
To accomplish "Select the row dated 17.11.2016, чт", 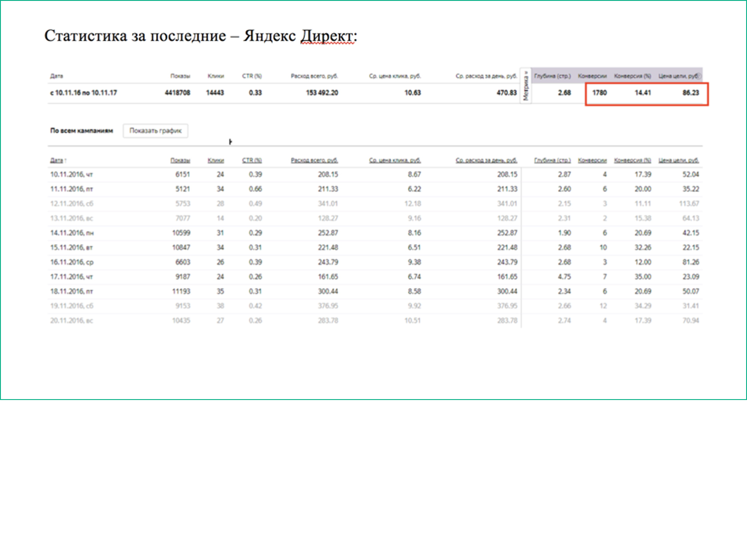I will click(x=375, y=277).
